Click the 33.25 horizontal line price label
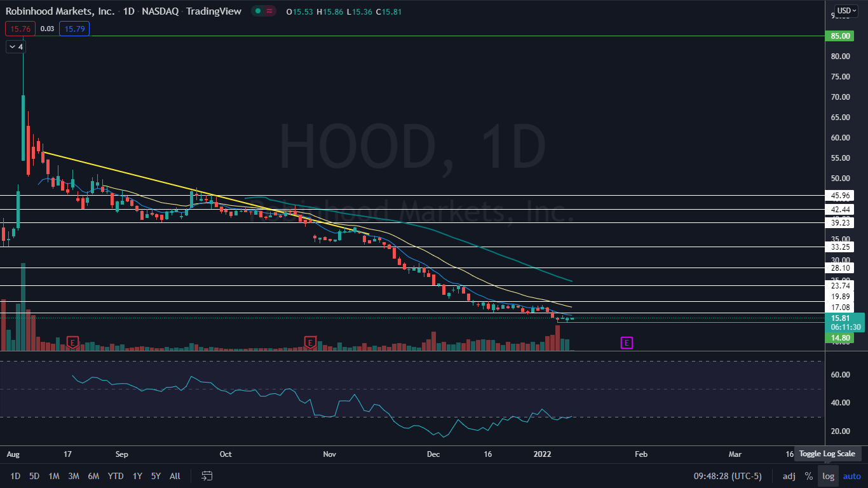 pos(841,247)
